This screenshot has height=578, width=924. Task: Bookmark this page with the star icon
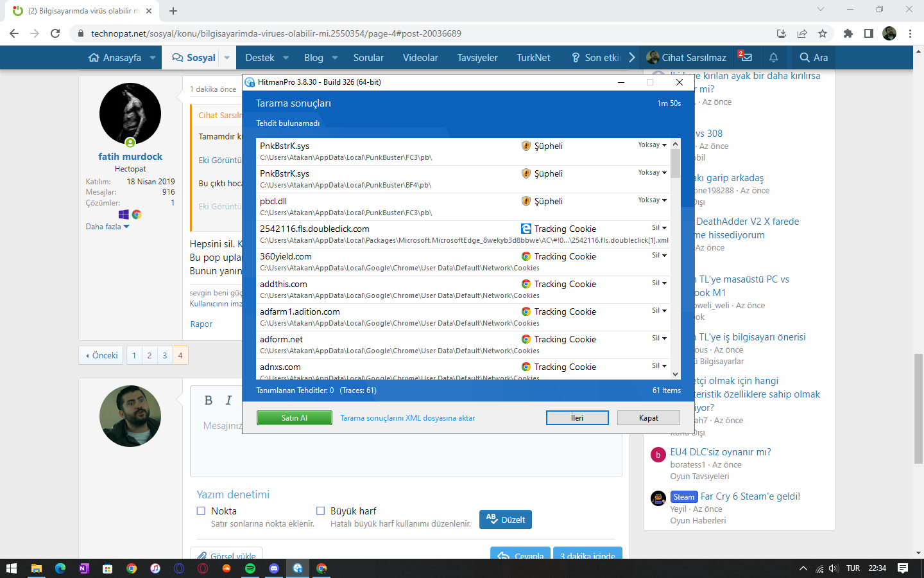click(x=823, y=33)
